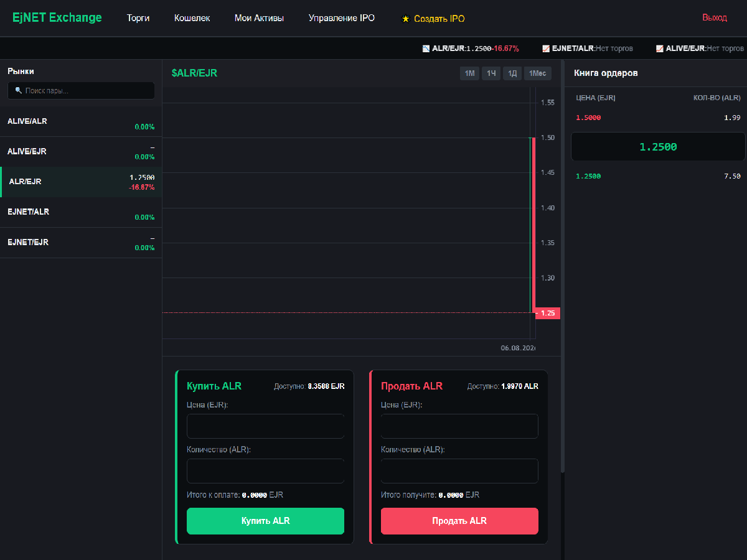Select EJNET/ALR ticker in top bar
Viewport: 747px width, 560px height.
pos(588,48)
